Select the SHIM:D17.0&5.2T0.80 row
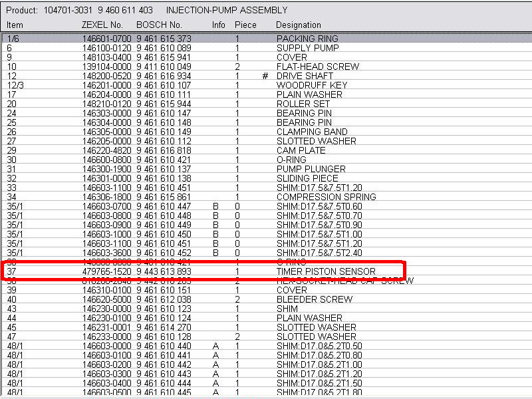The image size is (532, 399). 267,355
